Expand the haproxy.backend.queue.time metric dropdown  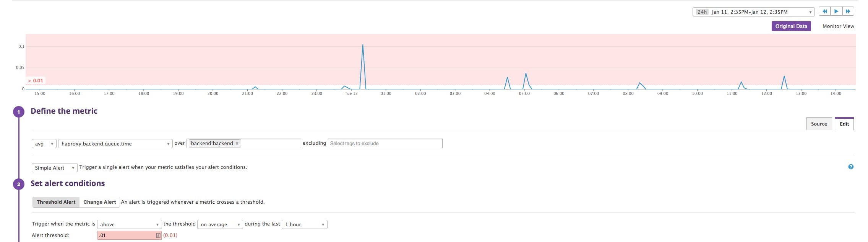pyautogui.click(x=115, y=144)
